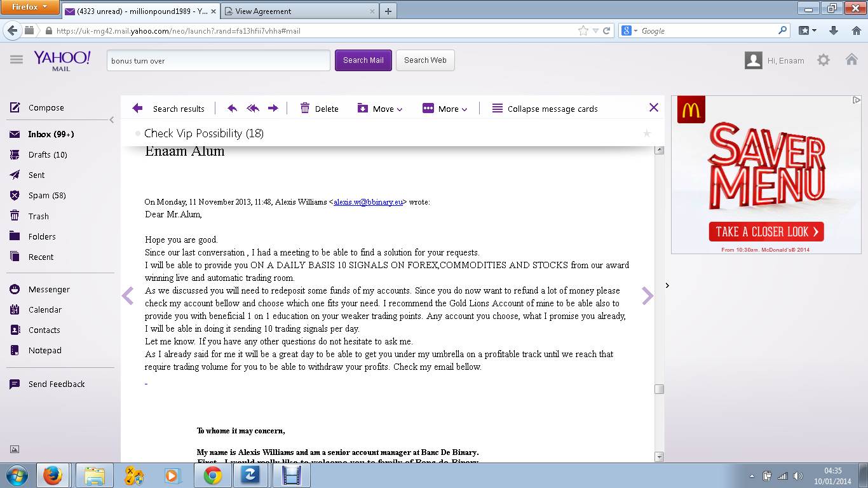Viewport: 868px width, 488px height.
Task: Click message scrollbar down arrow
Action: [660, 457]
